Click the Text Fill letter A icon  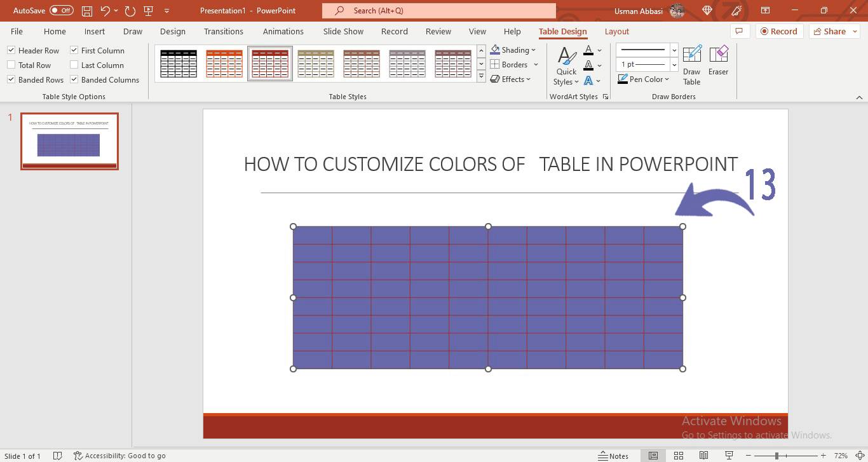pos(588,50)
